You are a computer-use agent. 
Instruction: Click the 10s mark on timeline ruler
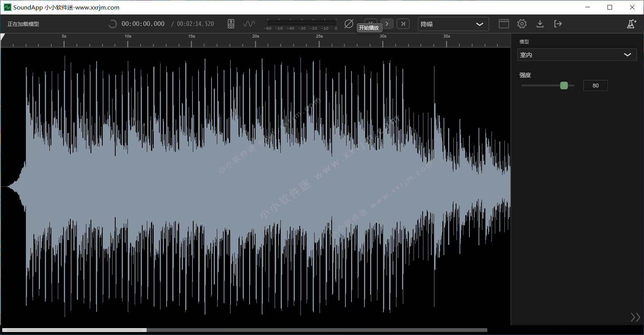pyautogui.click(x=128, y=37)
